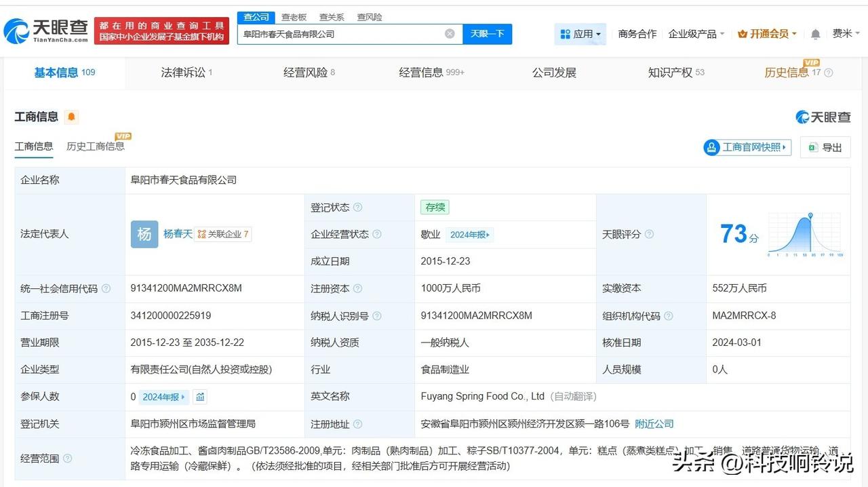Open the notification bell in header
Screen dimensions: 868x487
coord(816,34)
